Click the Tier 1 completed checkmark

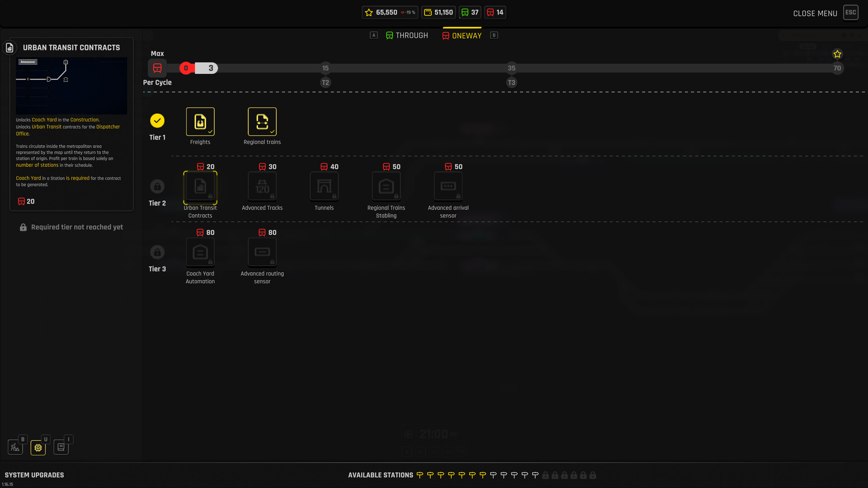click(x=157, y=121)
